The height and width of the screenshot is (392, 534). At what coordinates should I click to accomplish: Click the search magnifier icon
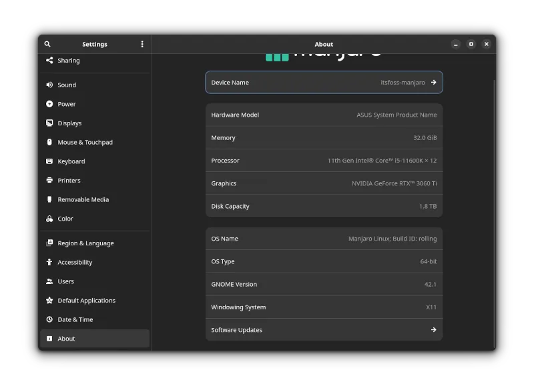click(47, 44)
